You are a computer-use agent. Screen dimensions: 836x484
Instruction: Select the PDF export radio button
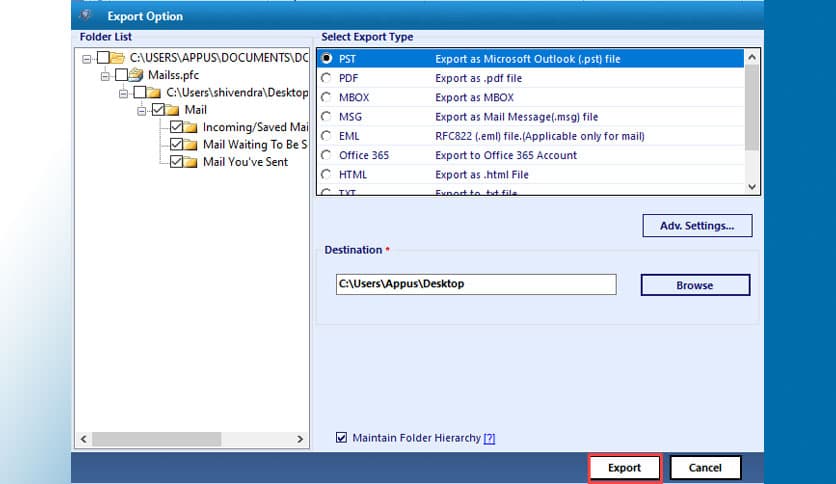pyautogui.click(x=326, y=78)
